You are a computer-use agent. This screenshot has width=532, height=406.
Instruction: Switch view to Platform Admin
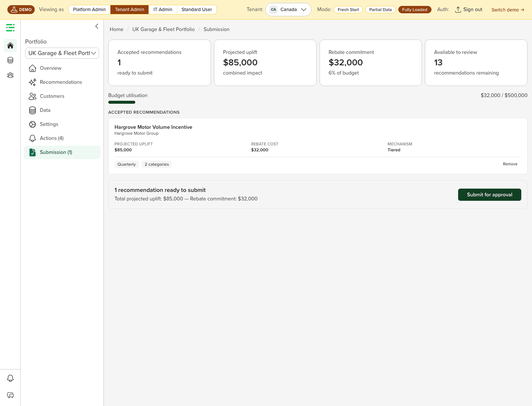pyautogui.click(x=89, y=10)
